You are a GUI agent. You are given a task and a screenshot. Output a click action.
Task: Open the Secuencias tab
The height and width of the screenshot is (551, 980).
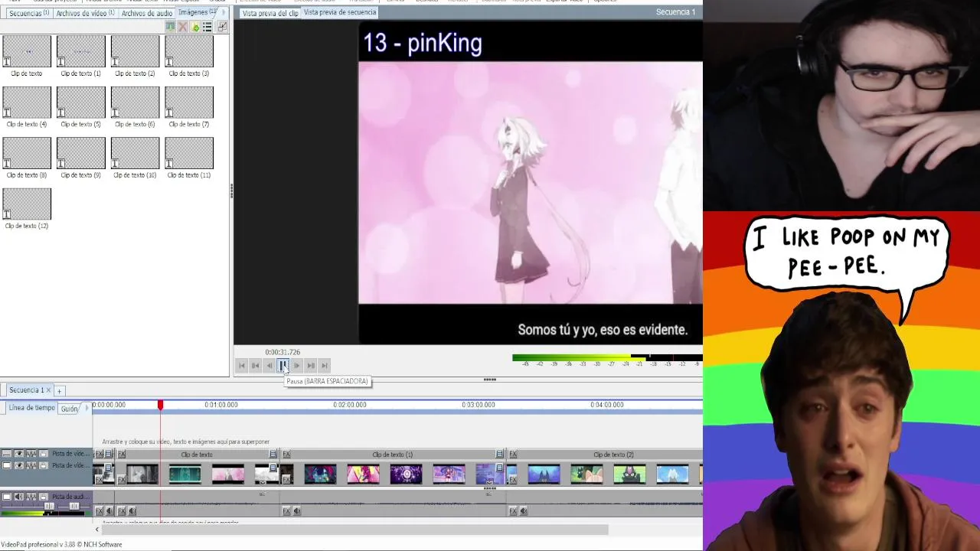[x=28, y=13]
